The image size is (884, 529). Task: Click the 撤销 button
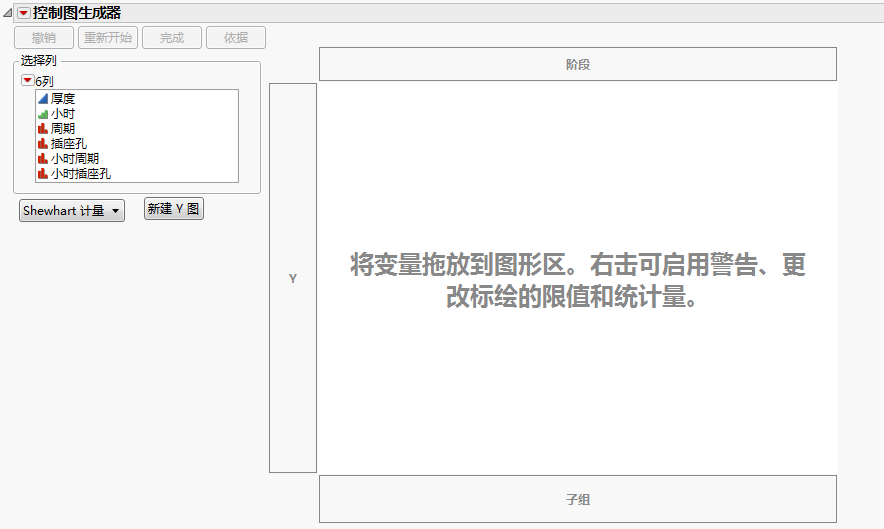pos(44,38)
